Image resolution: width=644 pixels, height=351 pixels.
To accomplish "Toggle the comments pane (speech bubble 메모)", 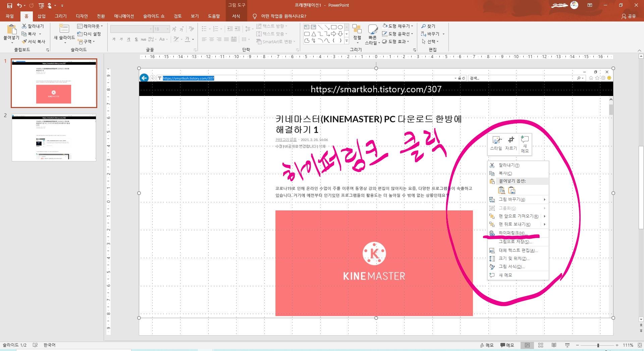I will [507, 345].
